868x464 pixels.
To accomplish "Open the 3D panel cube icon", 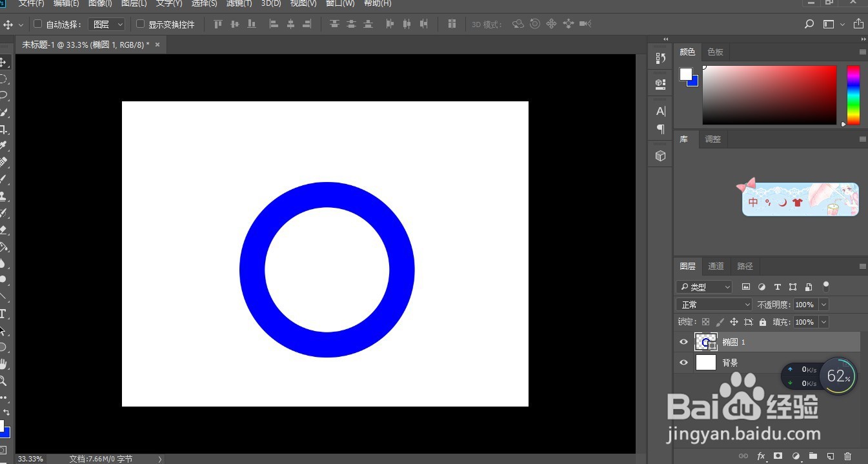I will coord(660,156).
